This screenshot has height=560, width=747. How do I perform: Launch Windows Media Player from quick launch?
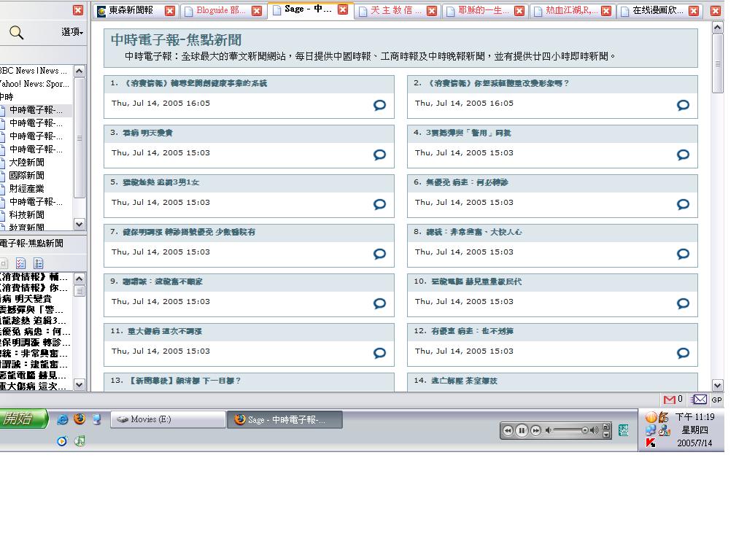coord(62,441)
